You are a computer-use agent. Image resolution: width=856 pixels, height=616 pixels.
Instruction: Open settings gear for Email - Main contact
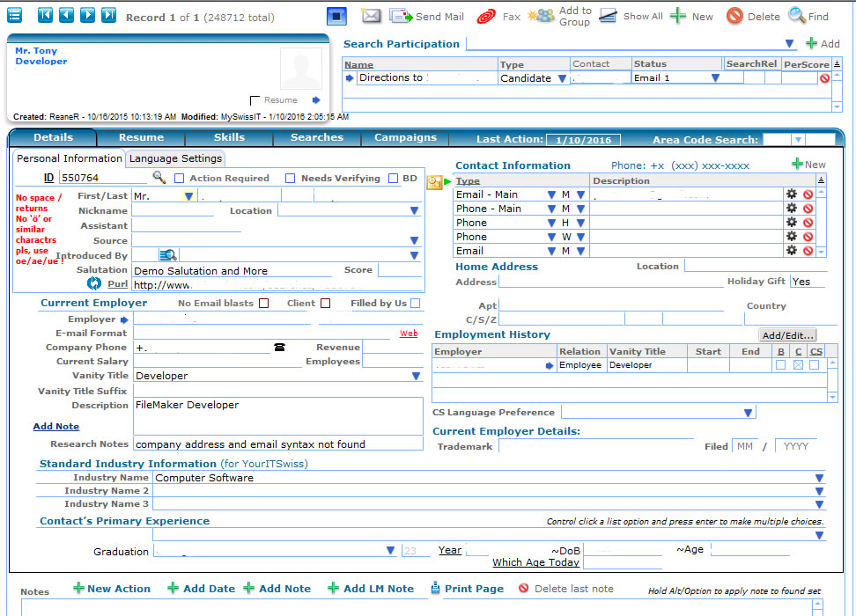[x=791, y=194]
